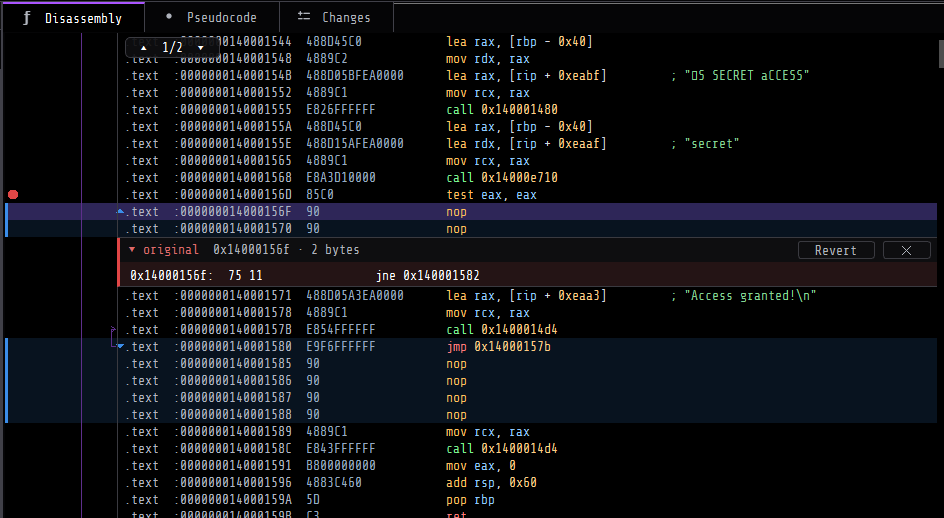
Task: Open the Changes tab
Action: pyautogui.click(x=337, y=17)
